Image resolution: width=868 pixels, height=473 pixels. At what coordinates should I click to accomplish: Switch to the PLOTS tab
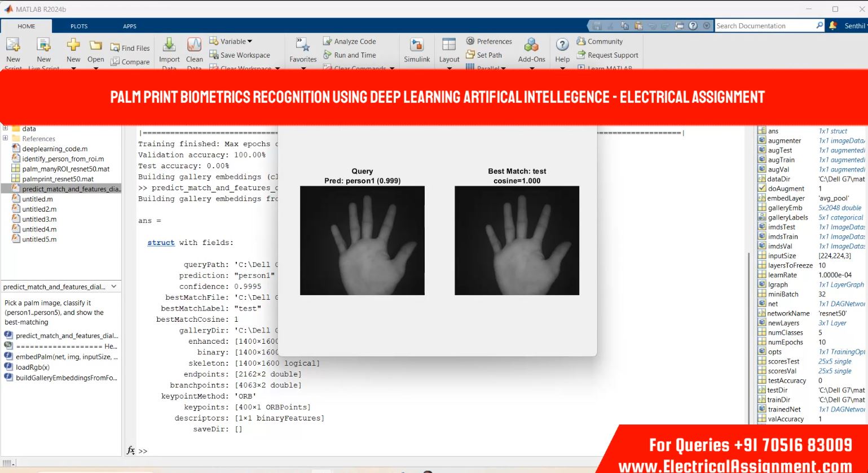pos(79,26)
